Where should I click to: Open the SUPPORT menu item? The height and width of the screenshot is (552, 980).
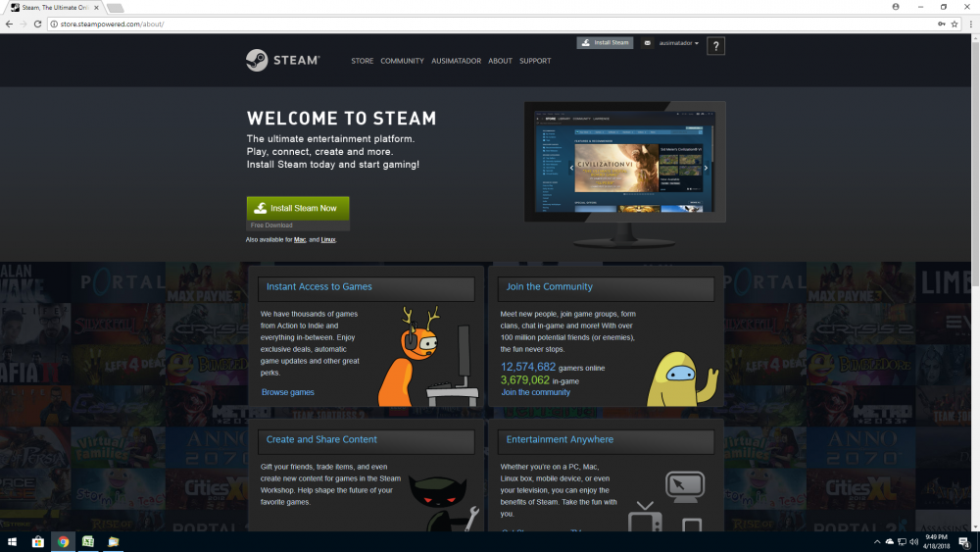(535, 61)
